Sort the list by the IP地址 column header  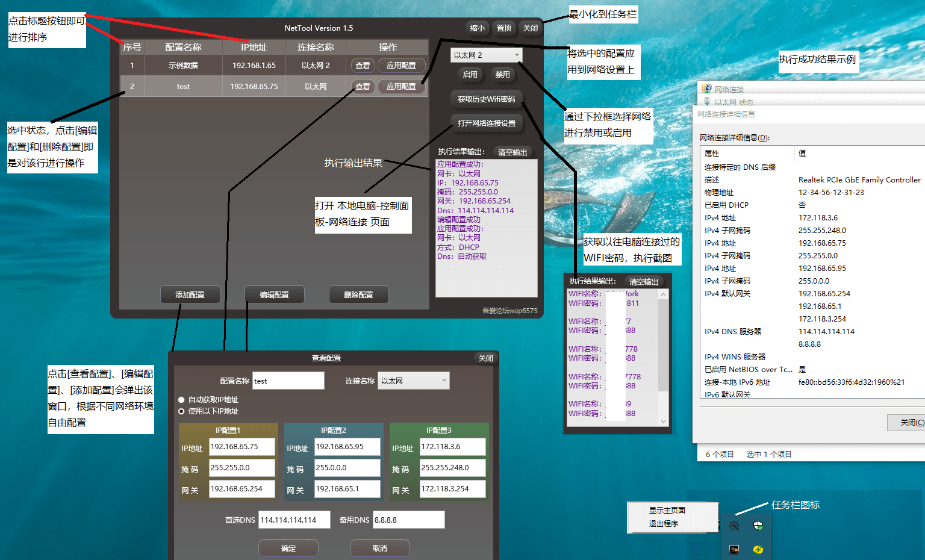pyautogui.click(x=254, y=47)
